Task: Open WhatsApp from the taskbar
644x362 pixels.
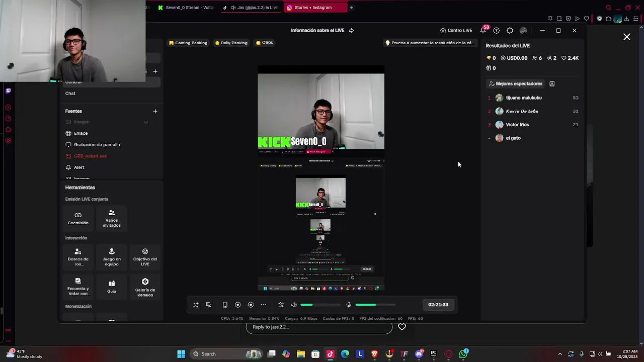Action: pos(463,354)
